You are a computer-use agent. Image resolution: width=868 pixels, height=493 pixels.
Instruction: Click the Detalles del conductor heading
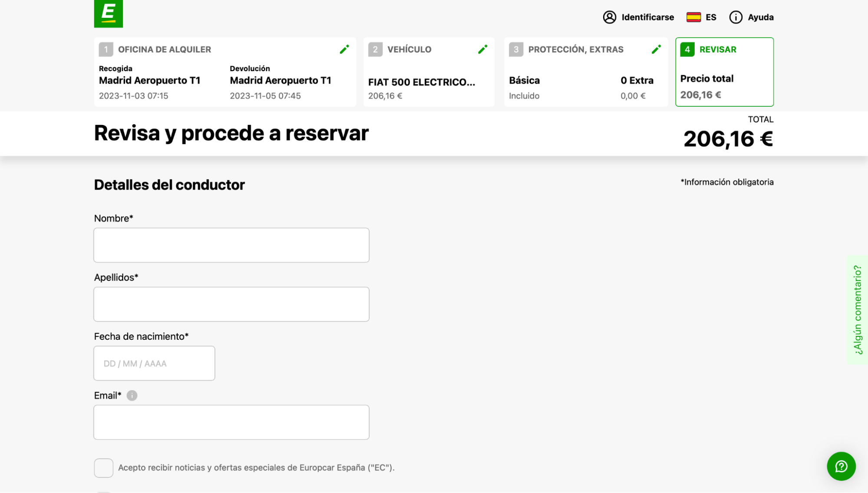pos(169,185)
